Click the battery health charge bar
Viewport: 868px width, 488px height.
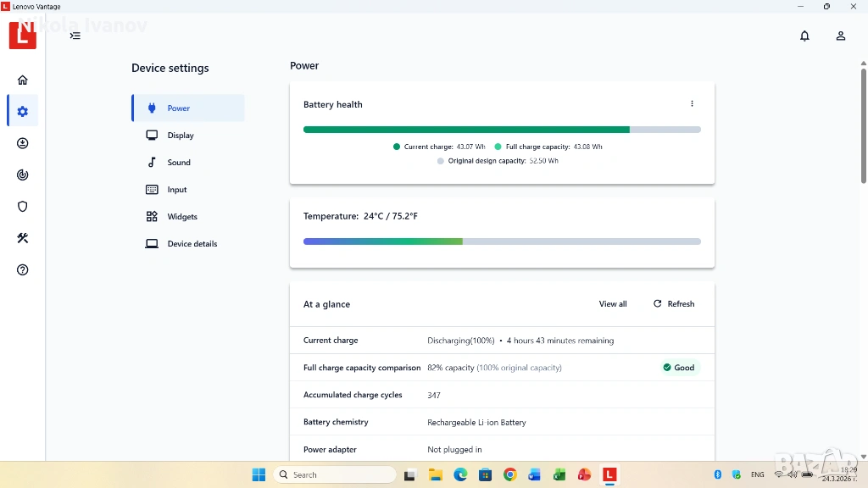tap(502, 130)
